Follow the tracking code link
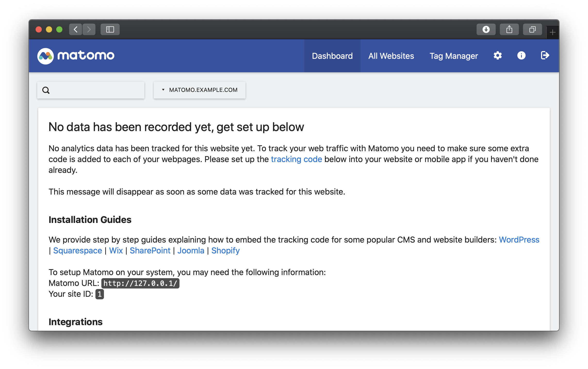Image resolution: width=588 pixels, height=369 pixels. tap(296, 159)
